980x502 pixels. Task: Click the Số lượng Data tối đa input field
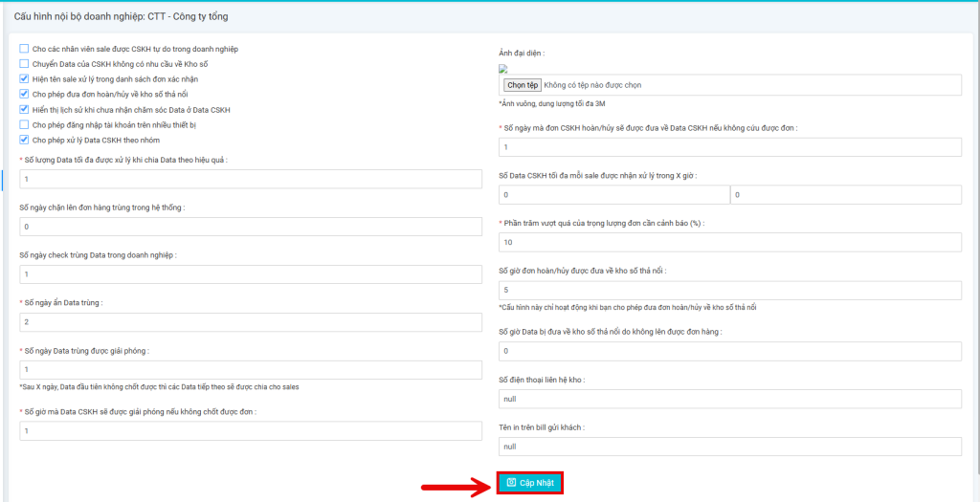[x=250, y=180]
